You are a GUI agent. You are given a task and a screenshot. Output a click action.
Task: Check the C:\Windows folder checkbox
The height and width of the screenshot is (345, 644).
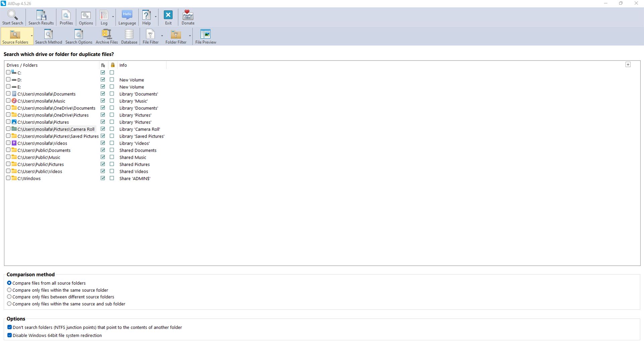click(x=8, y=178)
